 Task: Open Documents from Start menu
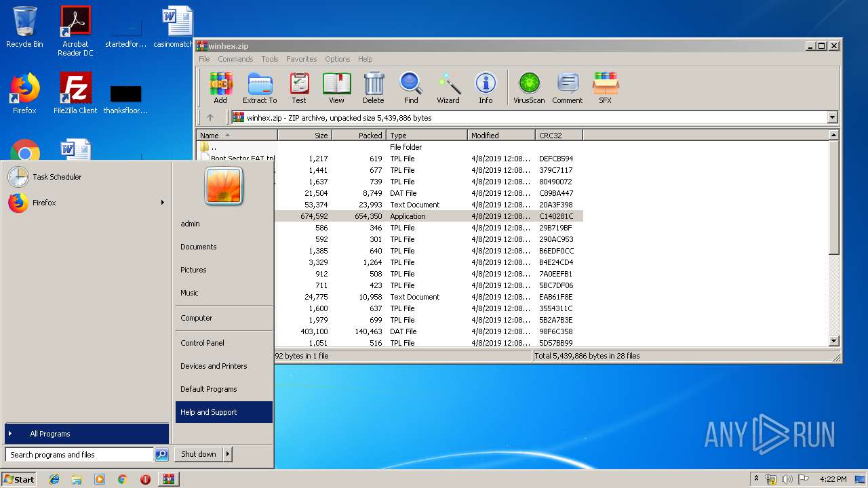(x=224, y=247)
